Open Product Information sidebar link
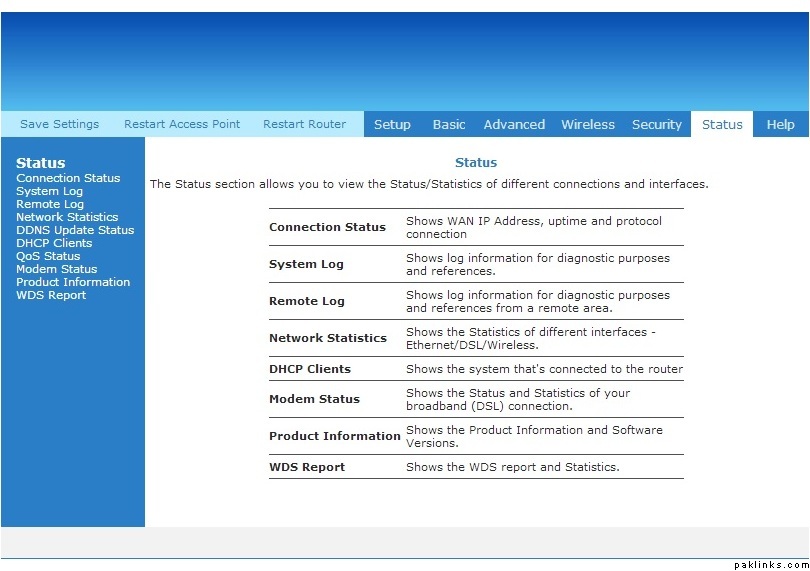The width and height of the screenshot is (810, 571). (x=73, y=282)
